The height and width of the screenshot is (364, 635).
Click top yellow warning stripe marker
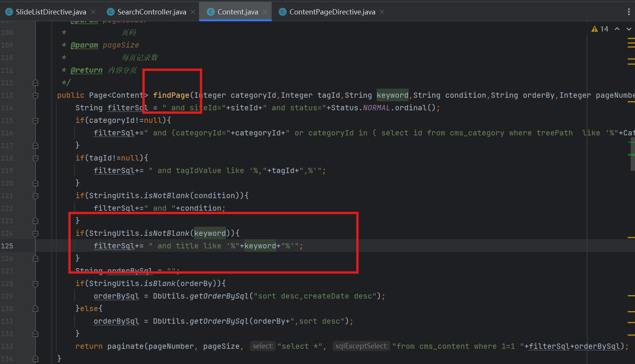631,38
